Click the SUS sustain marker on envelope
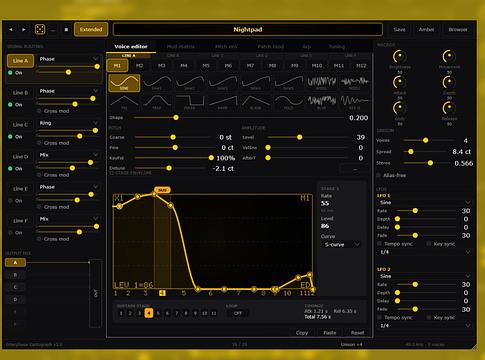The height and width of the screenshot is (360, 485). point(162,190)
